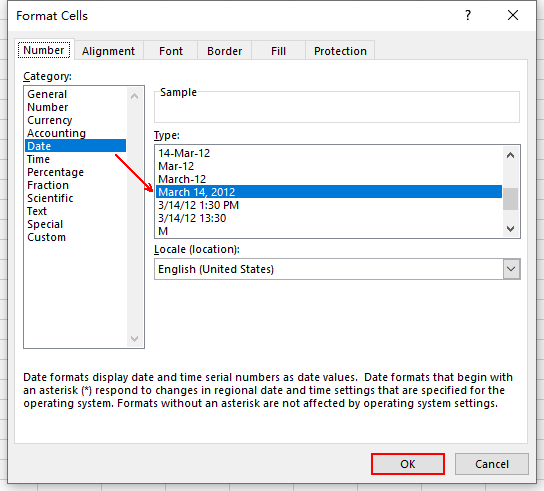Open the Fill tab
Image resolution: width=544 pixels, height=491 pixels.
[278, 51]
